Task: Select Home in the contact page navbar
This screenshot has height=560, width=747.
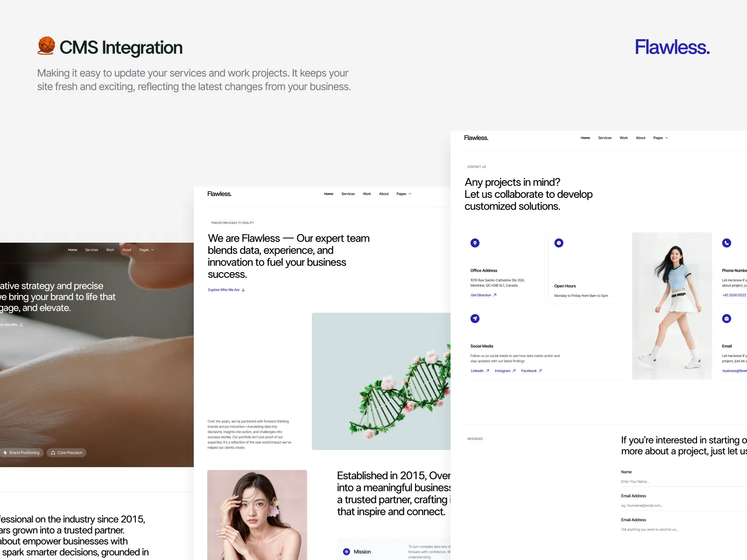Action: click(585, 138)
